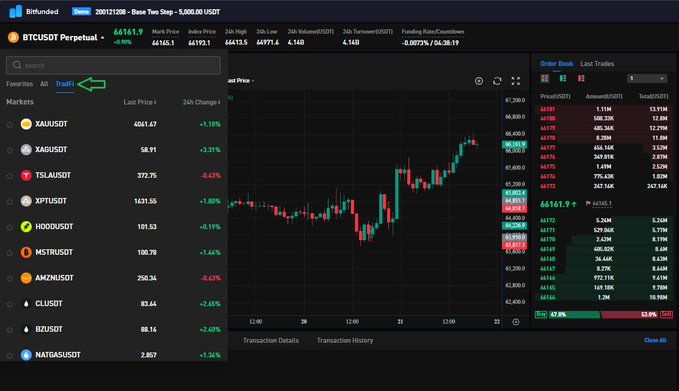Select the TradFi markets tab
The height and width of the screenshot is (391, 679).
(65, 84)
